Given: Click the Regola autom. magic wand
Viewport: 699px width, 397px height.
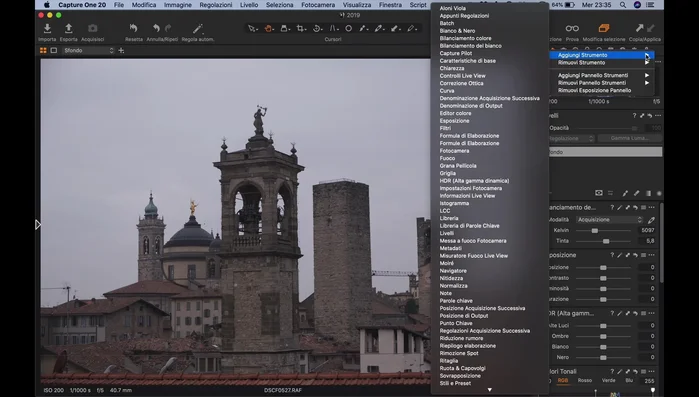Looking at the screenshot, I should point(197,29).
